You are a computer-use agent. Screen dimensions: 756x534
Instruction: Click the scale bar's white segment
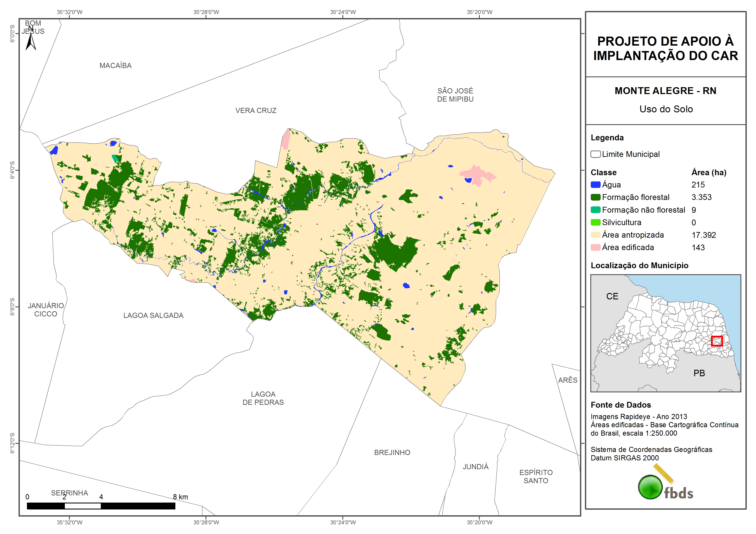click(x=83, y=506)
